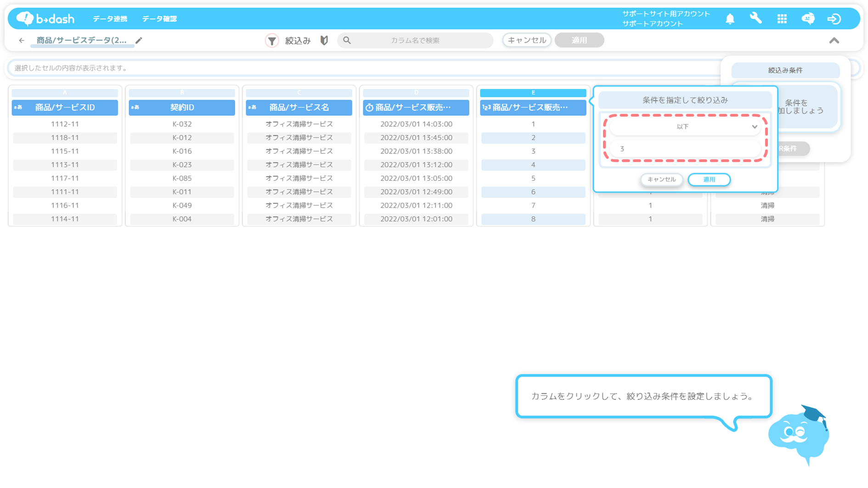Click キャンセル in the filter popup
This screenshot has width=868, height=488.
click(x=661, y=179)
